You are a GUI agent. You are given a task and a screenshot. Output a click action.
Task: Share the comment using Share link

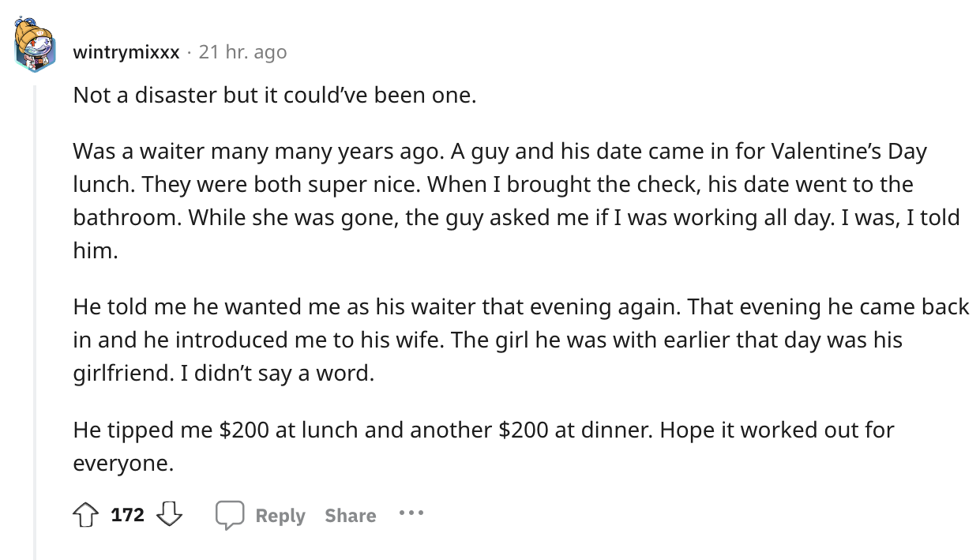[x=350, y=515]
